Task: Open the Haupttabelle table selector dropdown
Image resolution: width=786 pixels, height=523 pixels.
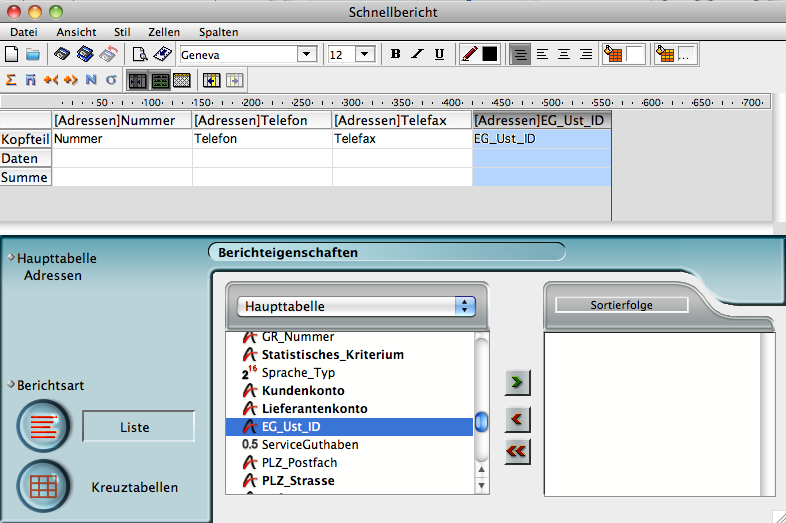Action: (356, 306)
